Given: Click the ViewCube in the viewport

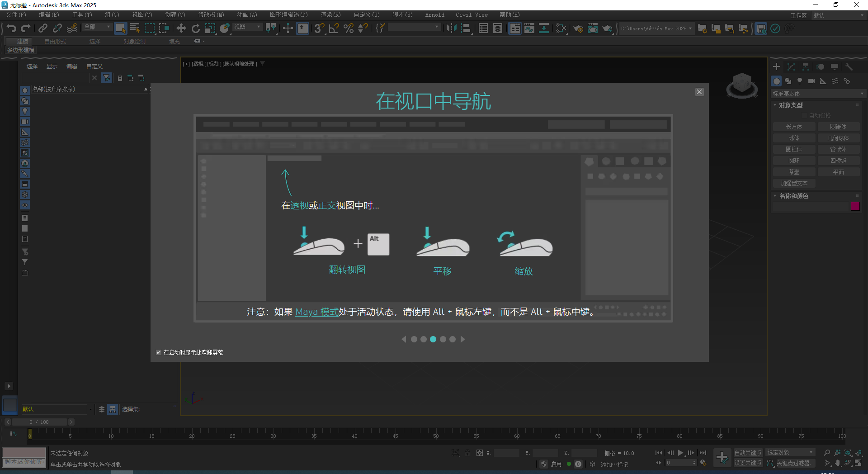Looking at the screenshot, I should pos(742,85).
